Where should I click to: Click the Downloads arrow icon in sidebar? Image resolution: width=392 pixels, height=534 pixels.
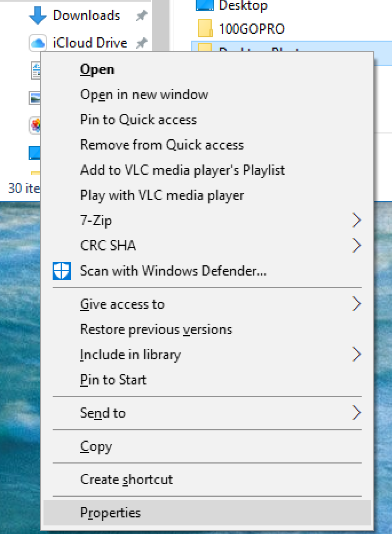click(x=37, y=15)
